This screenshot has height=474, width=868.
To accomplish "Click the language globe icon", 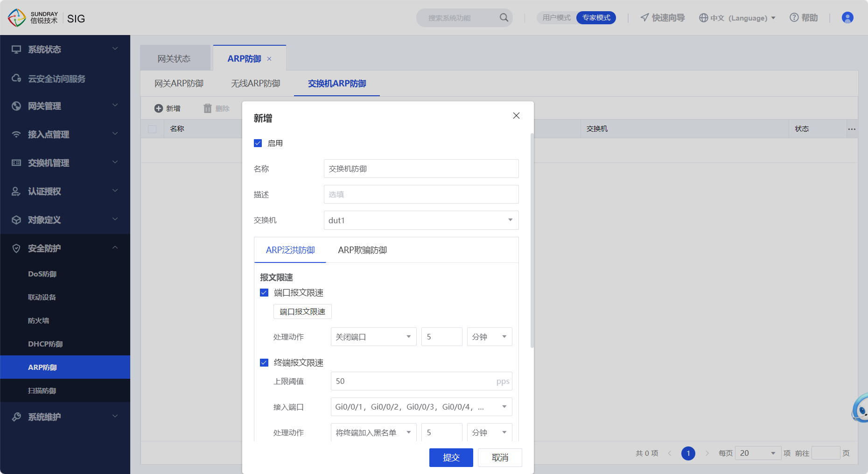I will point(703,18).
